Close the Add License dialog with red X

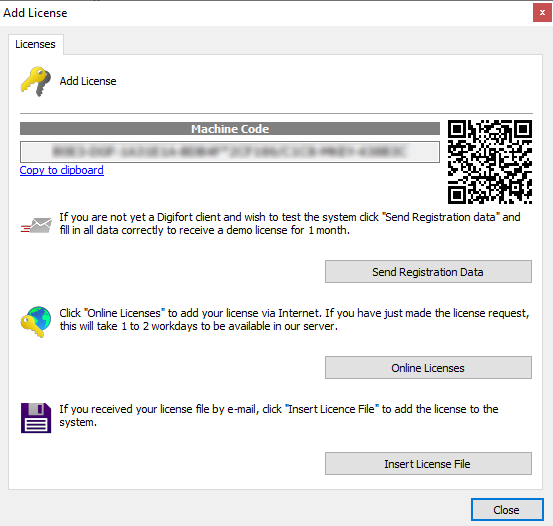542,13
